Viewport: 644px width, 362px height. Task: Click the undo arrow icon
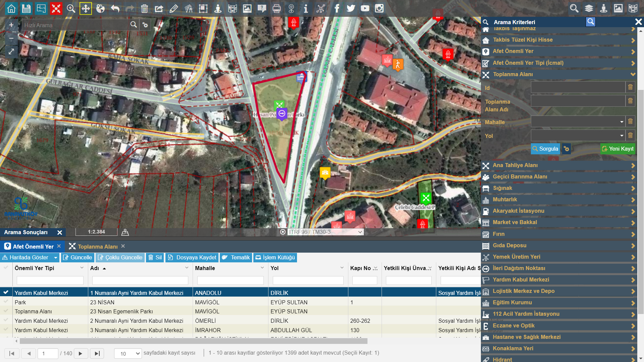[x=115, y=8]
